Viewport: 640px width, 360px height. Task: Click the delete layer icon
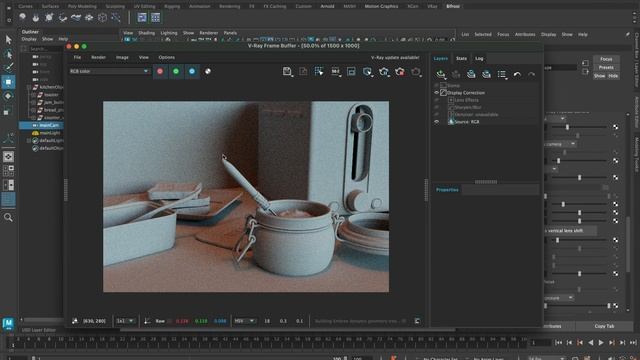point(456,74)
